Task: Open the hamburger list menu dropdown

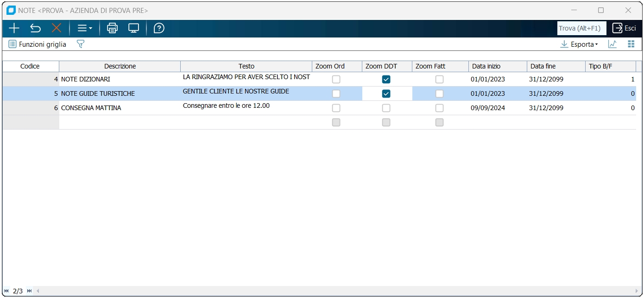Action: [x=85, y=28]
